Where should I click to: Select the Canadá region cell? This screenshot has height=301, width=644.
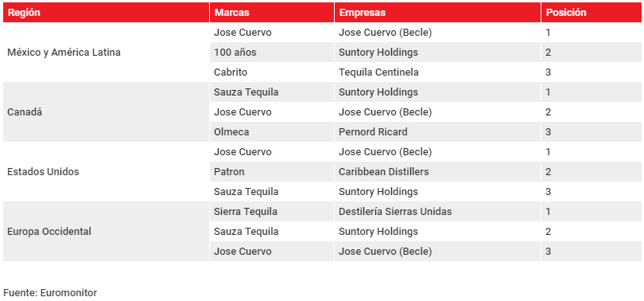coord(107,111)
